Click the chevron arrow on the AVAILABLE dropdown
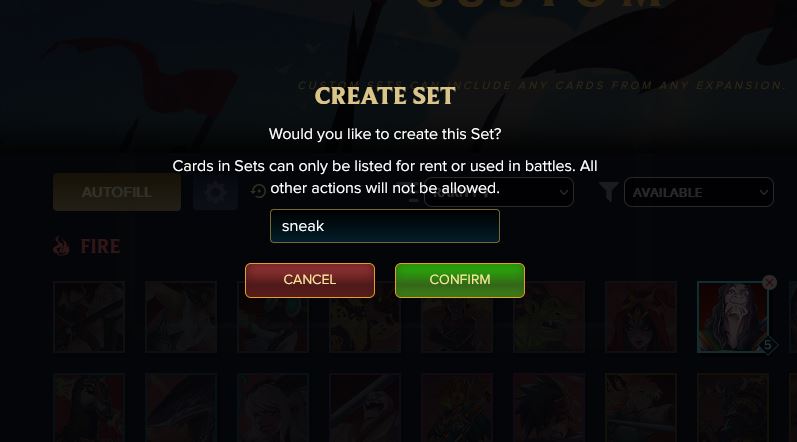Viewport: 797px width, 442px height. (x=763, y=193)
